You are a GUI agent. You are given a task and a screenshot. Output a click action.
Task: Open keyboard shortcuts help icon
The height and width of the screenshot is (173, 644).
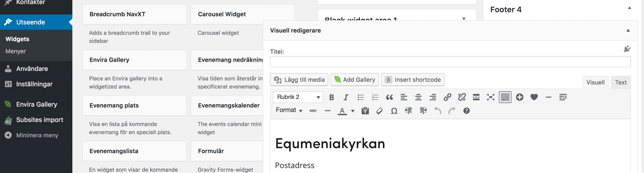coord(466,111)
